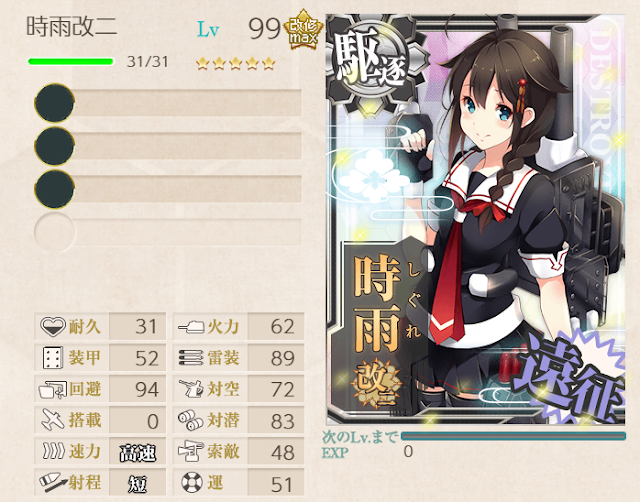Click the torpedo icon beside 雷装
The image size is (640, 502).
click(191, 358)
